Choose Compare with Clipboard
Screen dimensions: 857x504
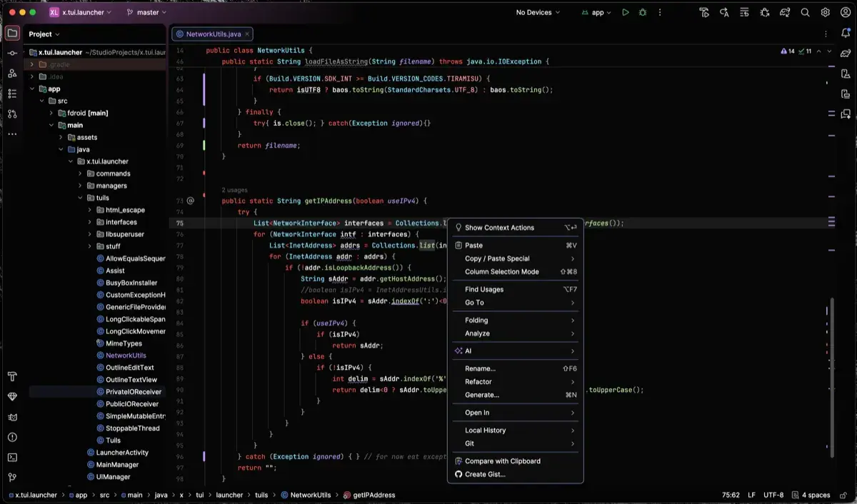pos(515,461)
